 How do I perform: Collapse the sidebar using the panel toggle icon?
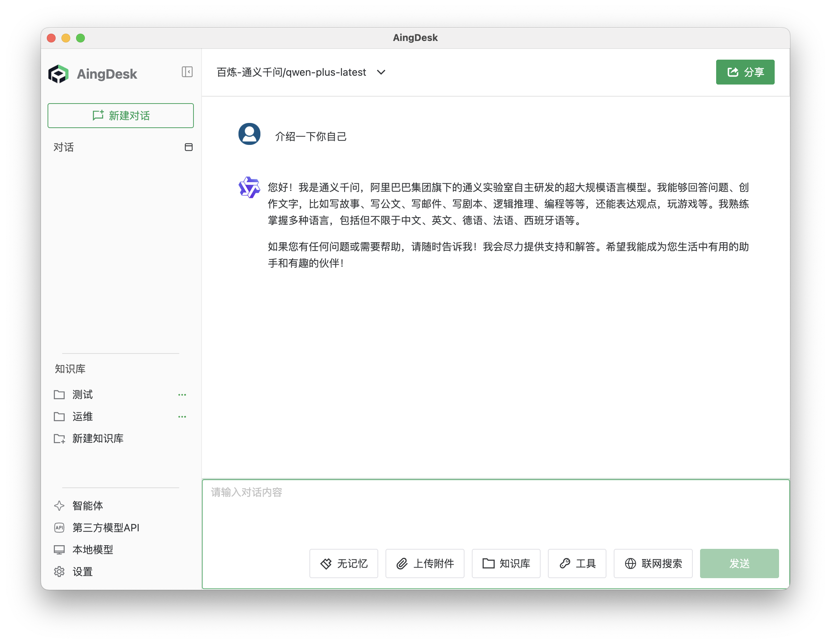click(187, 72)
